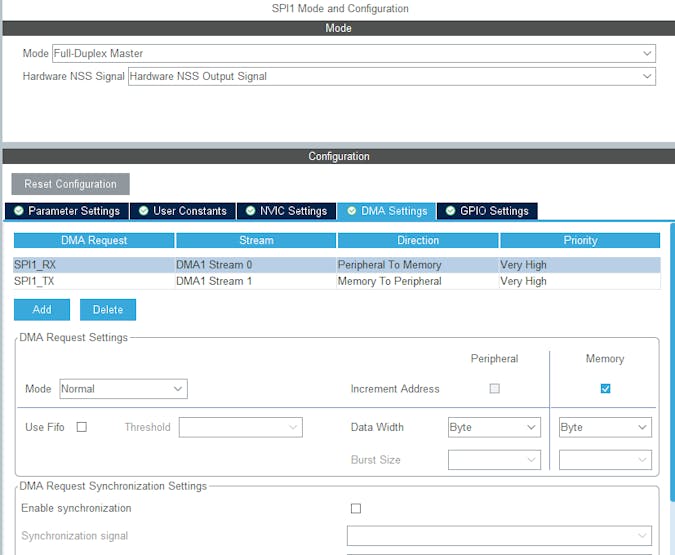Image resolution: width=675 pixels, height=555 pixels.
Task: Click green check icon on User Constants
Action: coord(144,211)
